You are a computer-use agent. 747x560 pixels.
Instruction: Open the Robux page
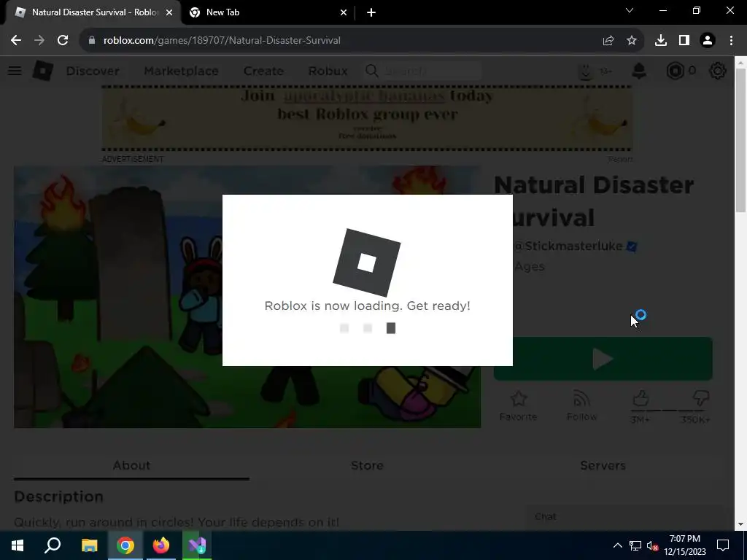[328, 71]
